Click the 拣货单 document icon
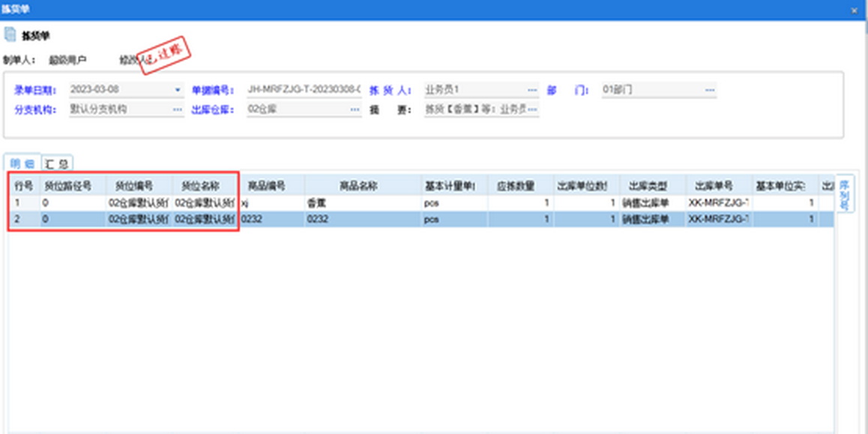Image resolution: width=868 pixels, height=434 pixels. pos(10,34)
